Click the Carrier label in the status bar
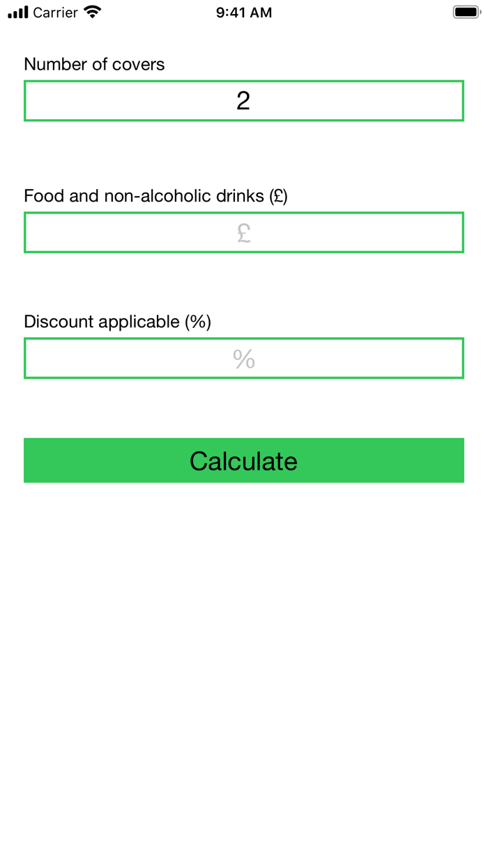 [x=54, y=12]
